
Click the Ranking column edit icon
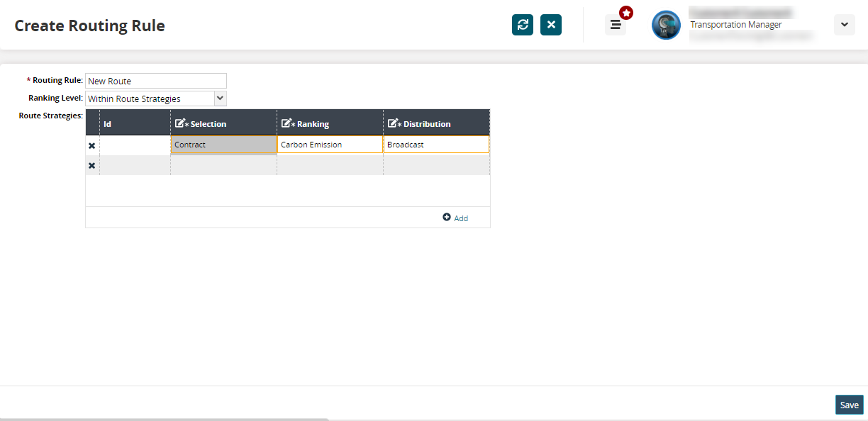286,123
